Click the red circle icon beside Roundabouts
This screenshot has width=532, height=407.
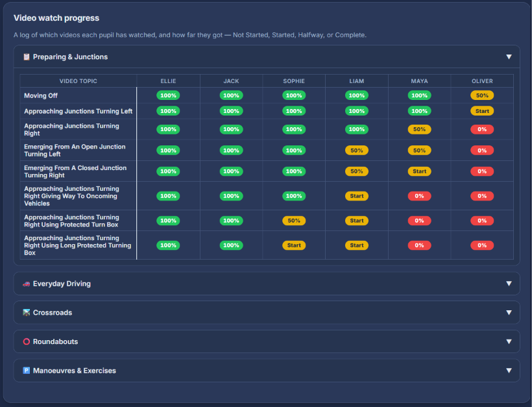26,341
